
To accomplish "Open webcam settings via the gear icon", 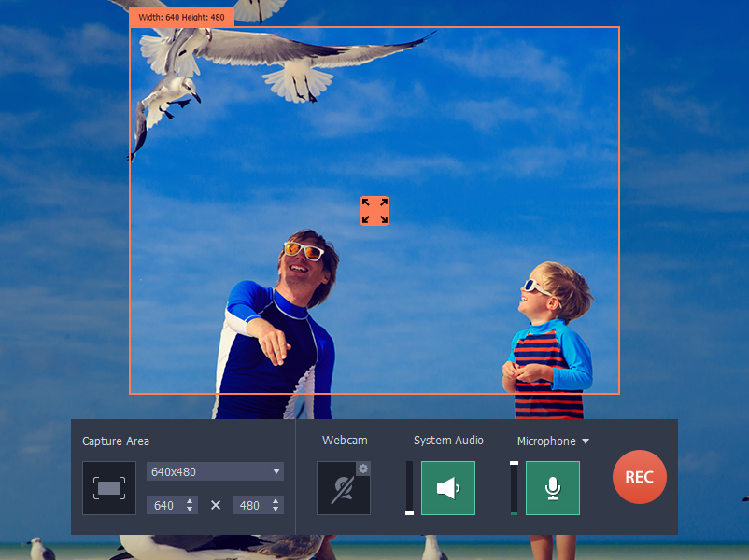I will [x=363, y=468].
